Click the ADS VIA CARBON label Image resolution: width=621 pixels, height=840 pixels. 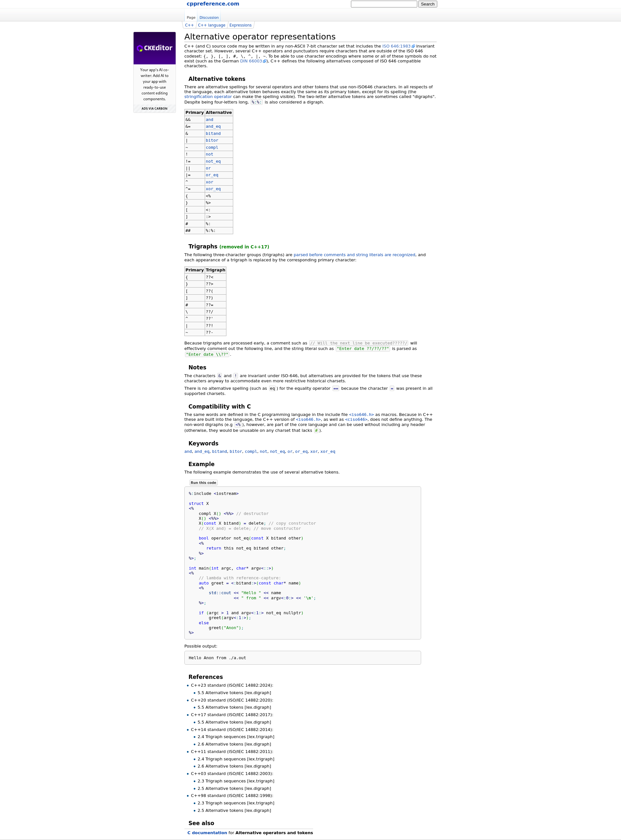[155, 109]
